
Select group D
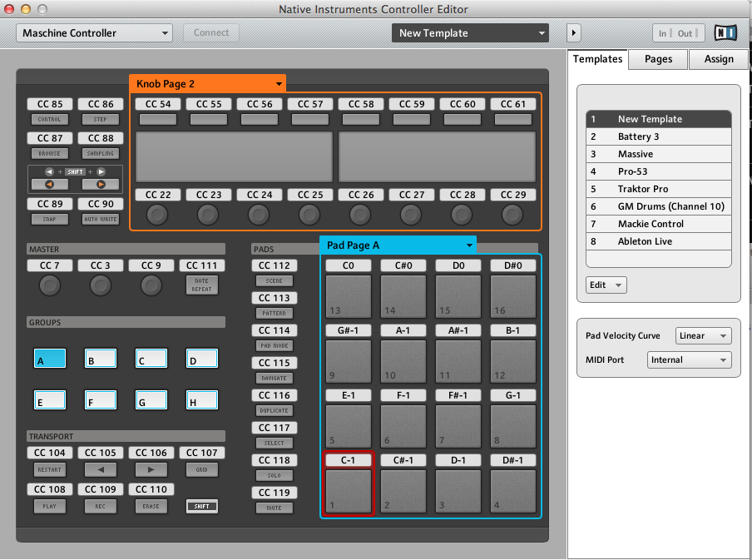(x=202, y=359)
